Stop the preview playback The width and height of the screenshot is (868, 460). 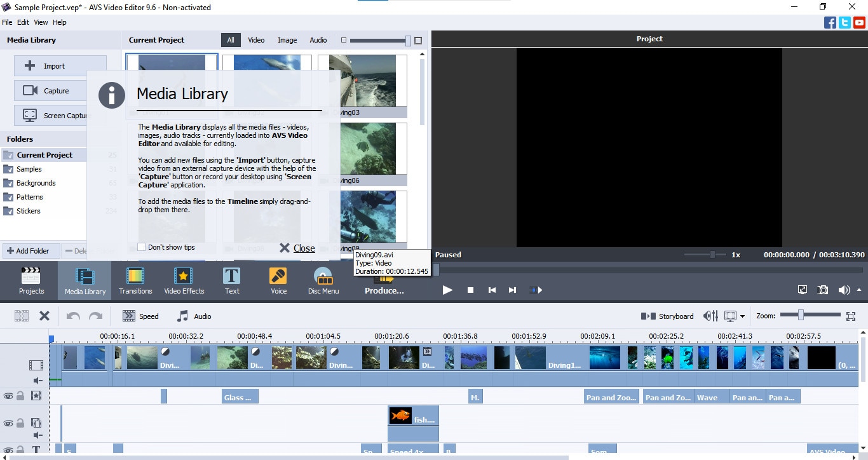coord(470,290)
